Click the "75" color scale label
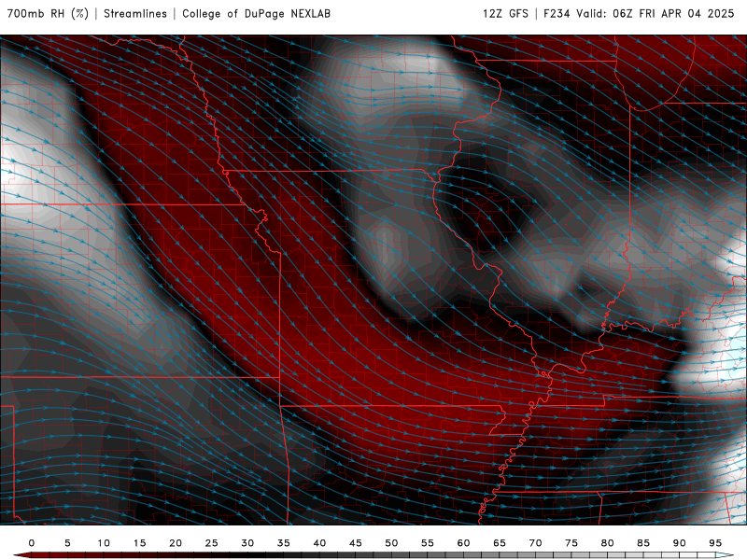Image resolution: width=747 pixels, height=560 pixels. [571, 543]
